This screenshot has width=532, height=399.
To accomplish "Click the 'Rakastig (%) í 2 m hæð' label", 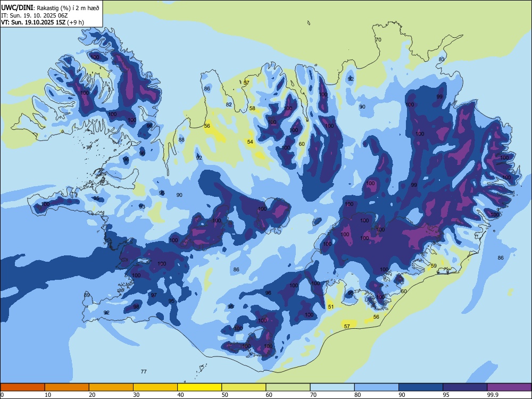I will tap(68, 8).
